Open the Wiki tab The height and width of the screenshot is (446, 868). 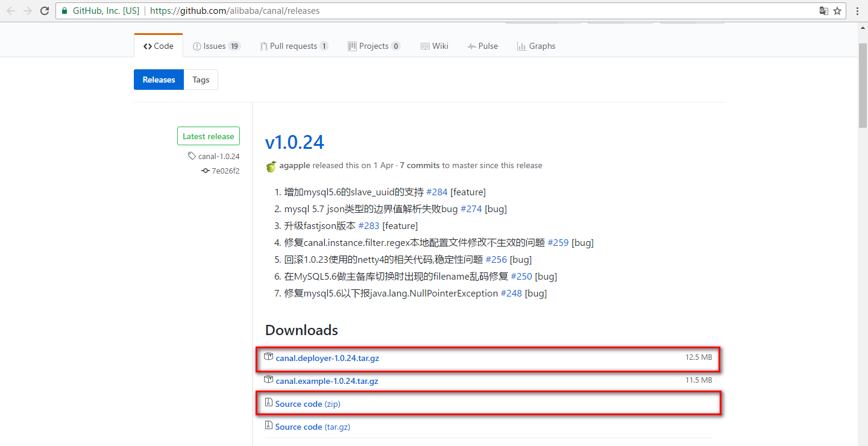point(434,46)
